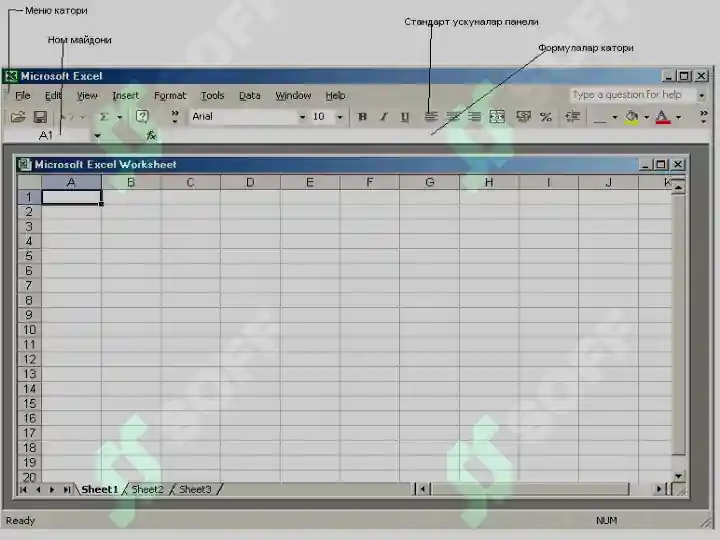
Task: Toggle Align Right
Action: point(475,117)
